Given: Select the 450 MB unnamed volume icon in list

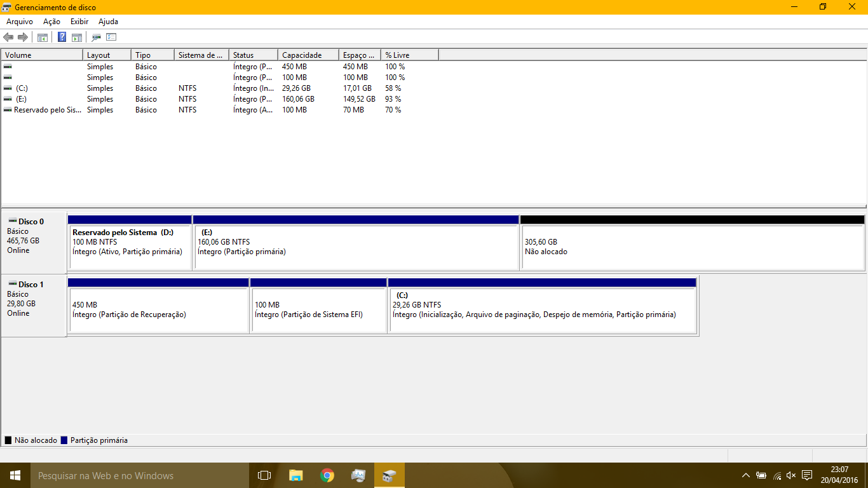Looking at the screenshot, I should click(8, 67).
